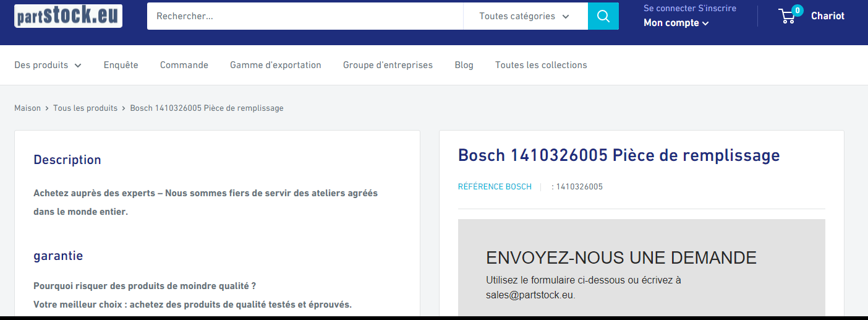Open Groupe d'entreprises menu item
This screenshot has height=320, width=868.
pos(388,65)
